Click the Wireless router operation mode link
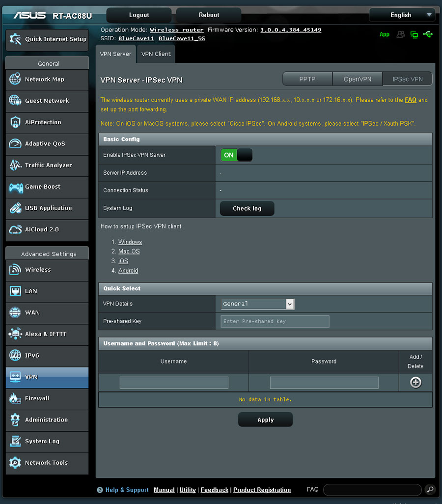Screen dimensions: 442x504 click(x=177, y=30)
